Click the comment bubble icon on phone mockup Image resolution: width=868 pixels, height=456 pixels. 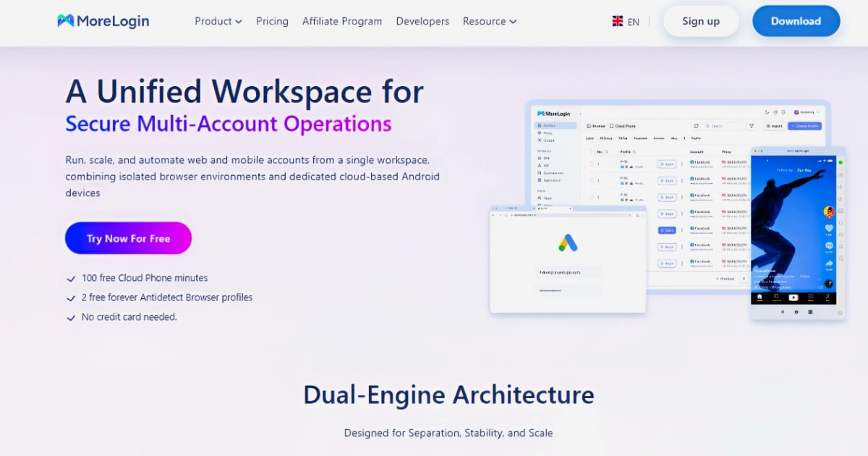(x=829, y=245)
